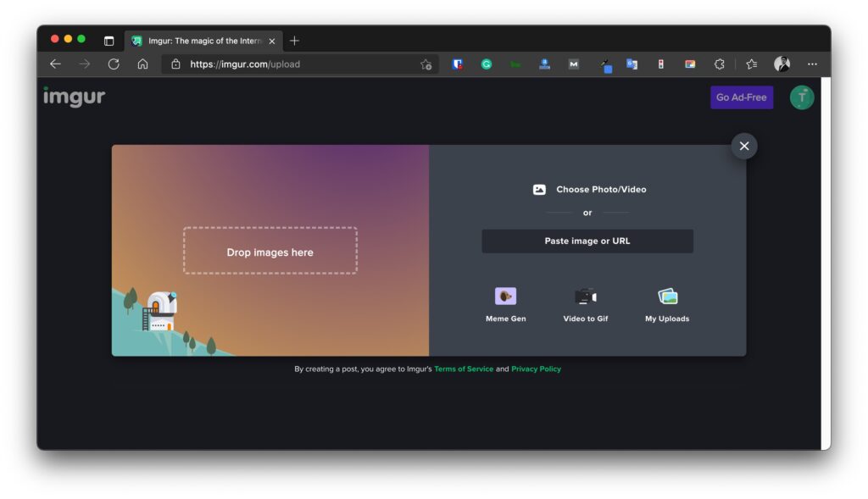
Task: Open a new browser tab
Action: [294, 40]
